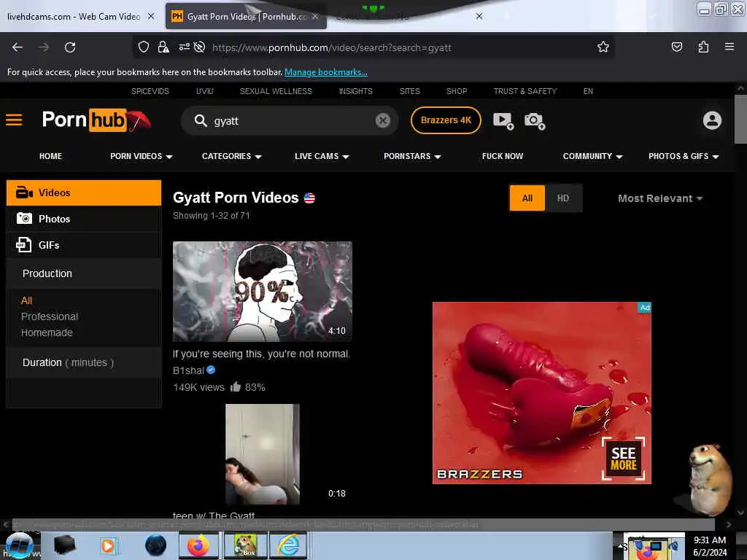Click the Windows Start orb
Viewport: 747px width, 560px height.
tap(19, 545)
